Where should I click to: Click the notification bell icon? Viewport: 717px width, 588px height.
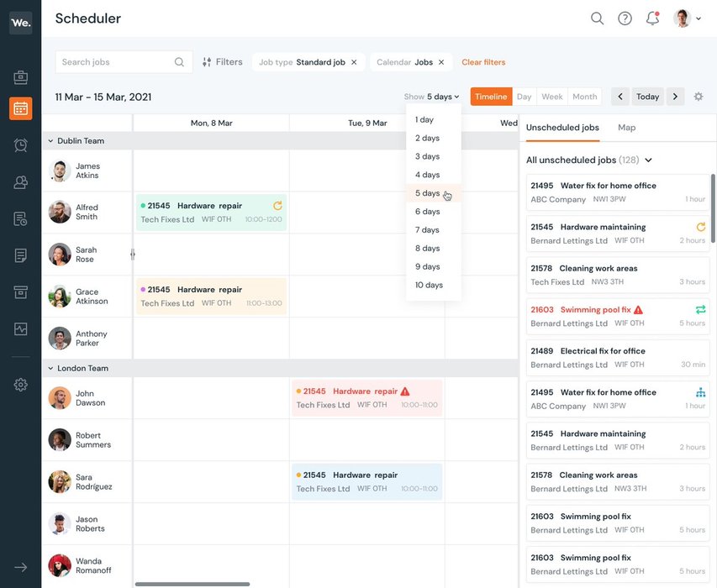[x=652, y=18]
